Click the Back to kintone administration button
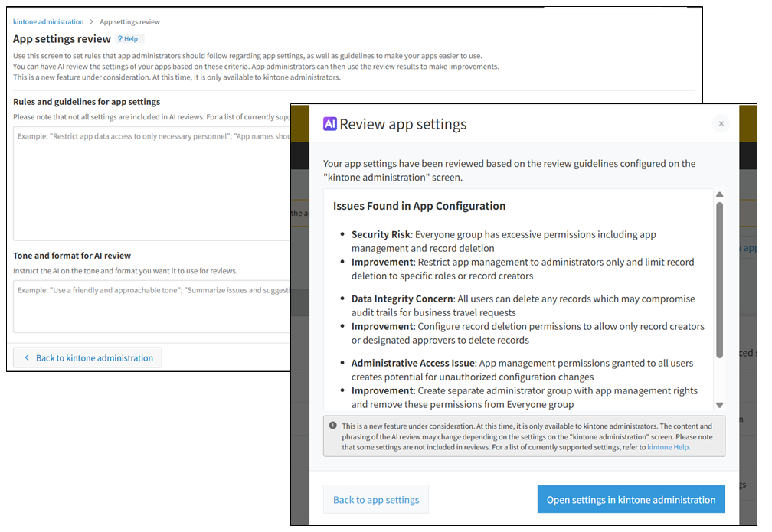The width and height of the screenshot is (772, 532). tap(87, 357)
